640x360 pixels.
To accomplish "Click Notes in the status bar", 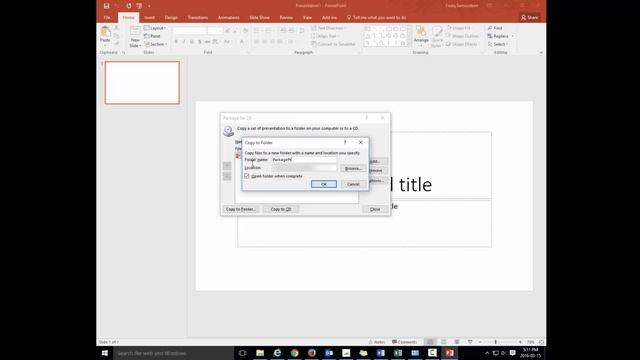I will pos(377,342).
